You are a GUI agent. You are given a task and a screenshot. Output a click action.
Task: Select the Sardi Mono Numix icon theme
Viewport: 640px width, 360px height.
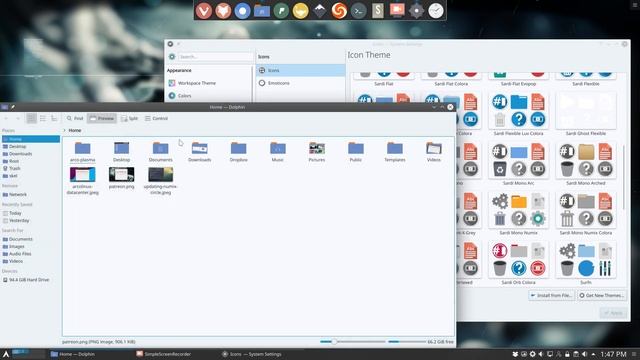pos(518,214)
